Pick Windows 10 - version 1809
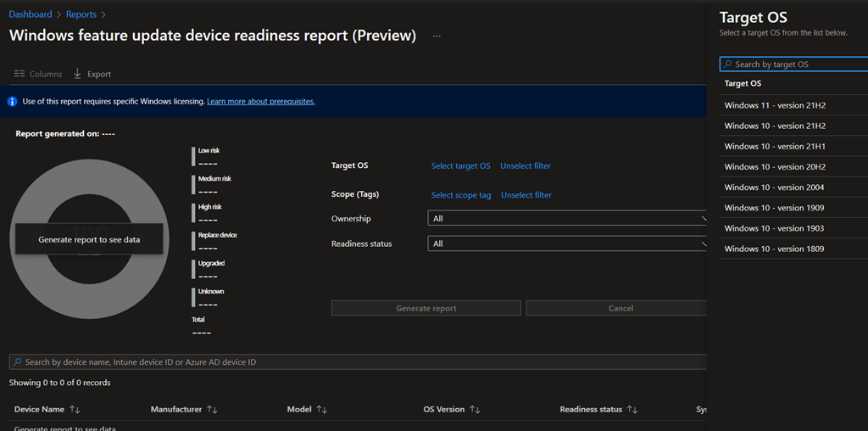Screen dimensions: 868x431 click(x=775, y=249)
